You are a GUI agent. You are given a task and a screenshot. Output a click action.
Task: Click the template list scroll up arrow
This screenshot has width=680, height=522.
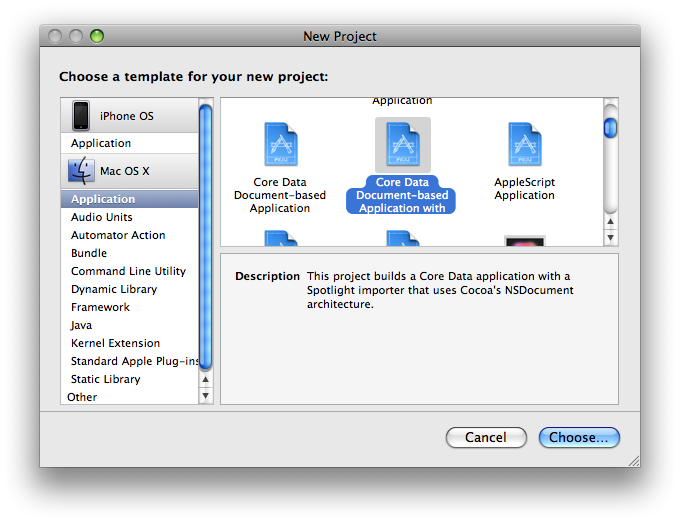point(611,222)
